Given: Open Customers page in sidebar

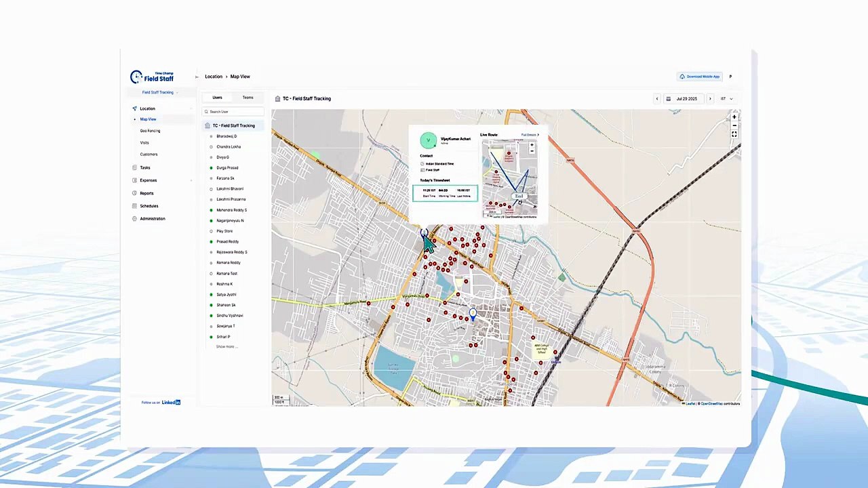Looking at the screenshot, I should coord(149,155).
